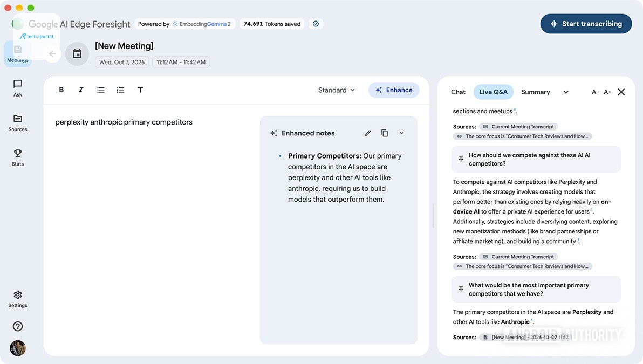Insert a numbered list
Viewport: 643px width, 364px height.
[120, 90]
